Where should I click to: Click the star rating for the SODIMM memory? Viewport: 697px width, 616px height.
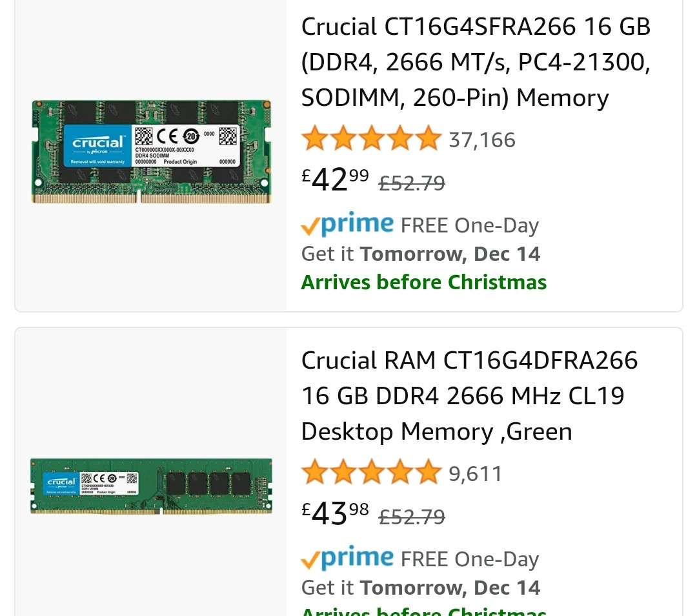click(x=372, y=137)
